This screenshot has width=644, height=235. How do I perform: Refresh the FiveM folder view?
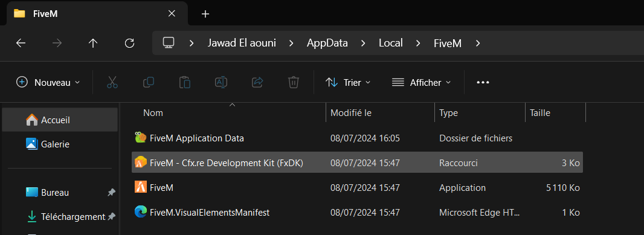pos(129,43)
